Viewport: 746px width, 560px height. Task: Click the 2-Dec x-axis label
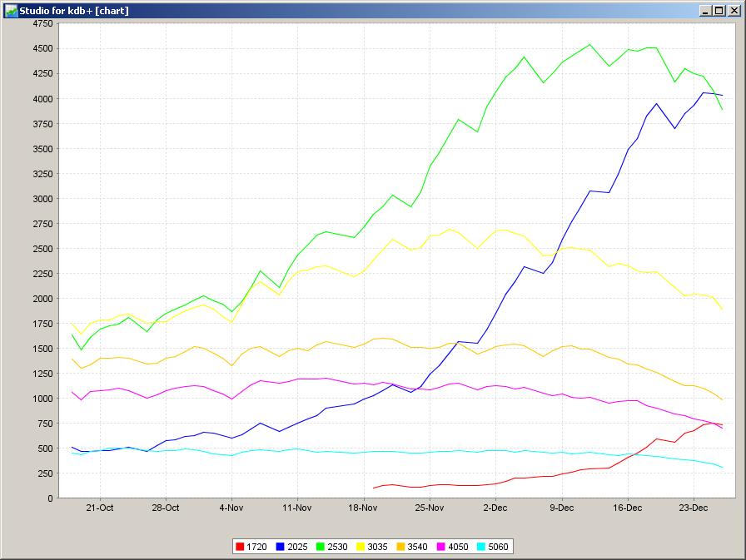[495, 508]
